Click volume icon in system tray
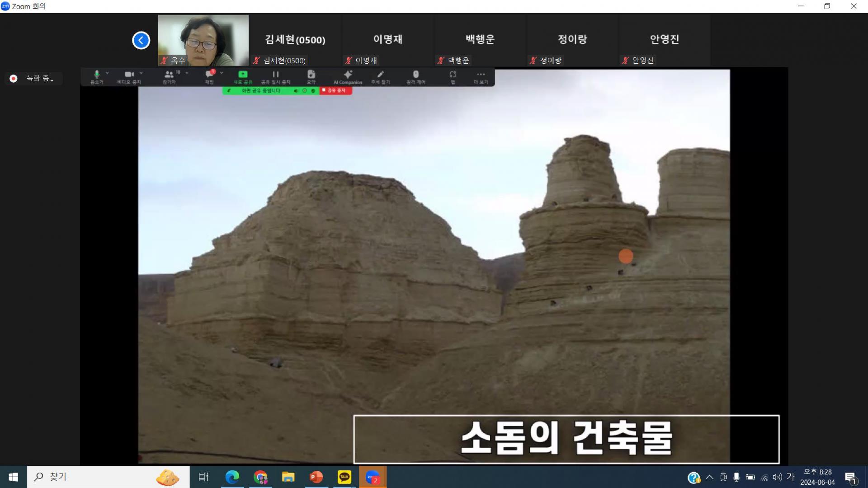868x488 pixels. (x=777, y=477)
